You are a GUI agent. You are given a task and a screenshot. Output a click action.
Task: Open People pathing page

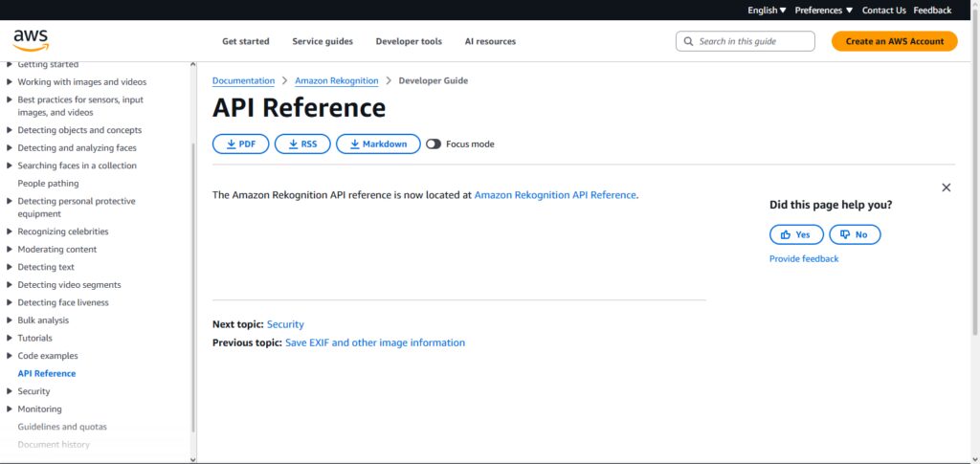coord(48,184)
